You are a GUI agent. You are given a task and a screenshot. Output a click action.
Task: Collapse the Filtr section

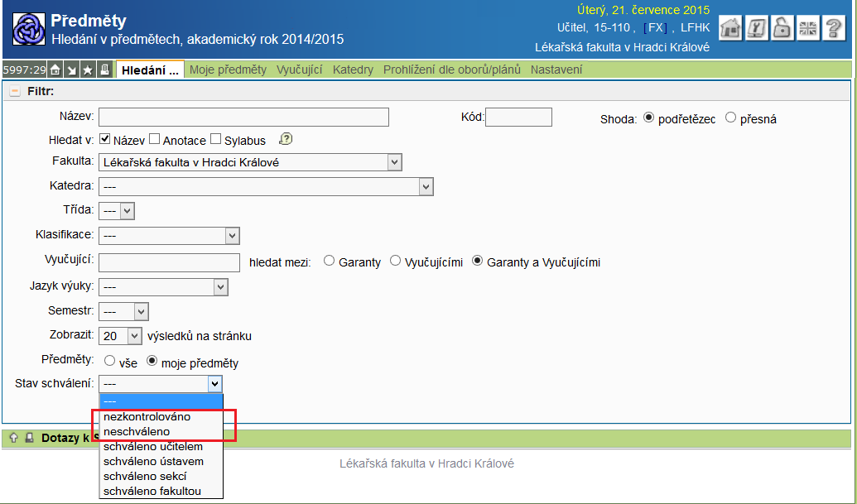tap(14, 91)
